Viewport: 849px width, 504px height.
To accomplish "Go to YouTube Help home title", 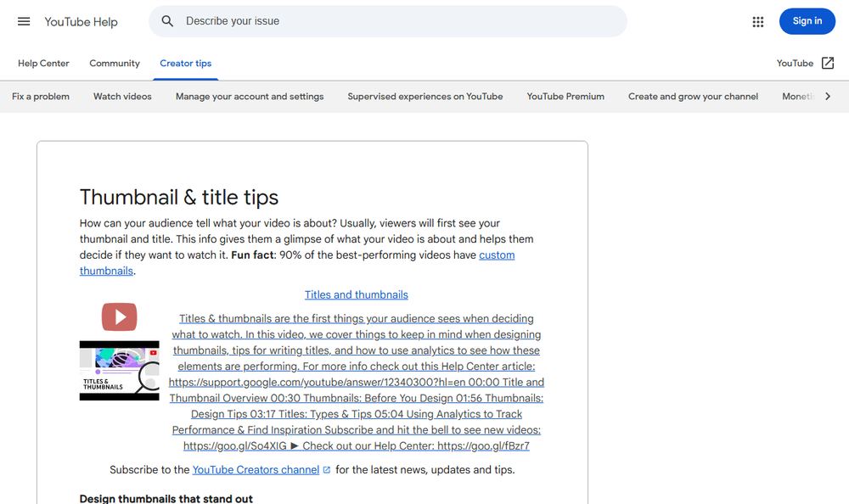I will tap(81, 22).
